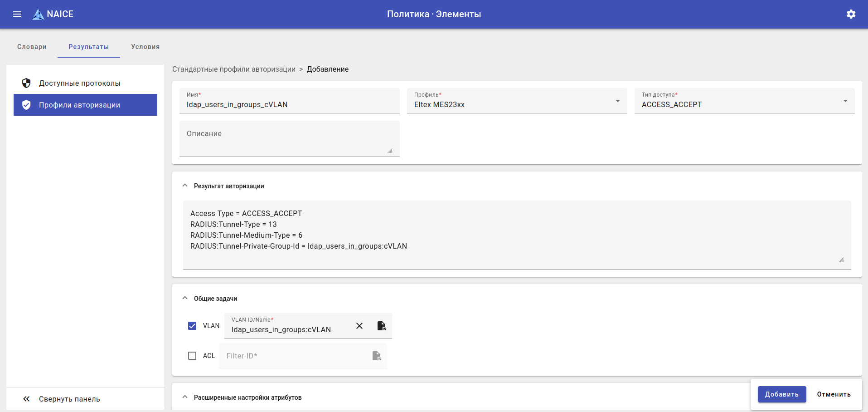Uncheck the VLAN checkbox

192,326
